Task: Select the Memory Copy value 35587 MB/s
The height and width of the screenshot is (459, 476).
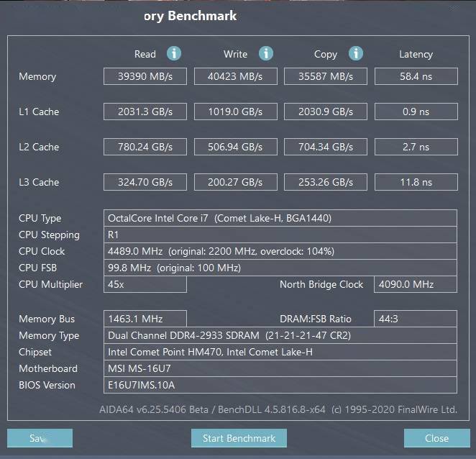Action: tap(326, 76)
